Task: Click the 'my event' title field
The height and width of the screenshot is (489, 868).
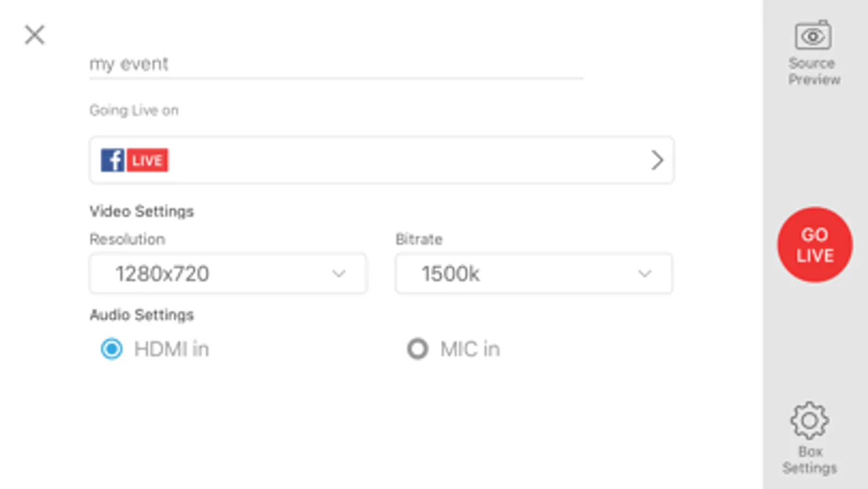Action: 336,64
